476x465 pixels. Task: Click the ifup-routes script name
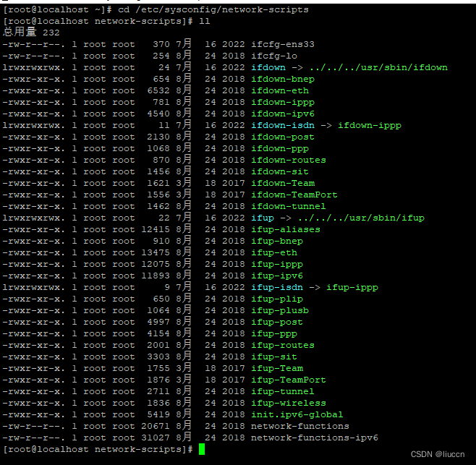(283, 345)
